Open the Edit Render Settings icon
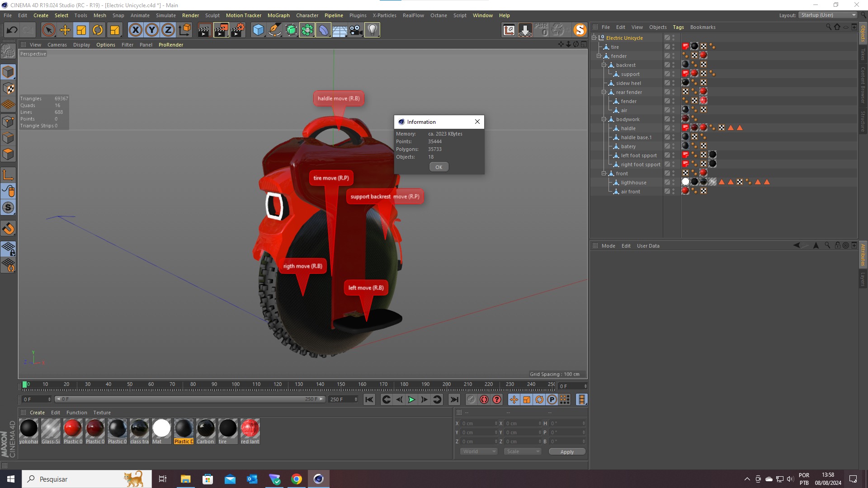The image size is (868, 488). [x=238, y=30]
